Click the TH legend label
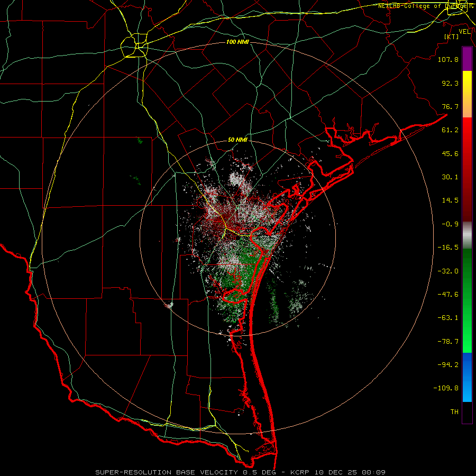Screen dimensions: 476x476 [x=454, y=412]
